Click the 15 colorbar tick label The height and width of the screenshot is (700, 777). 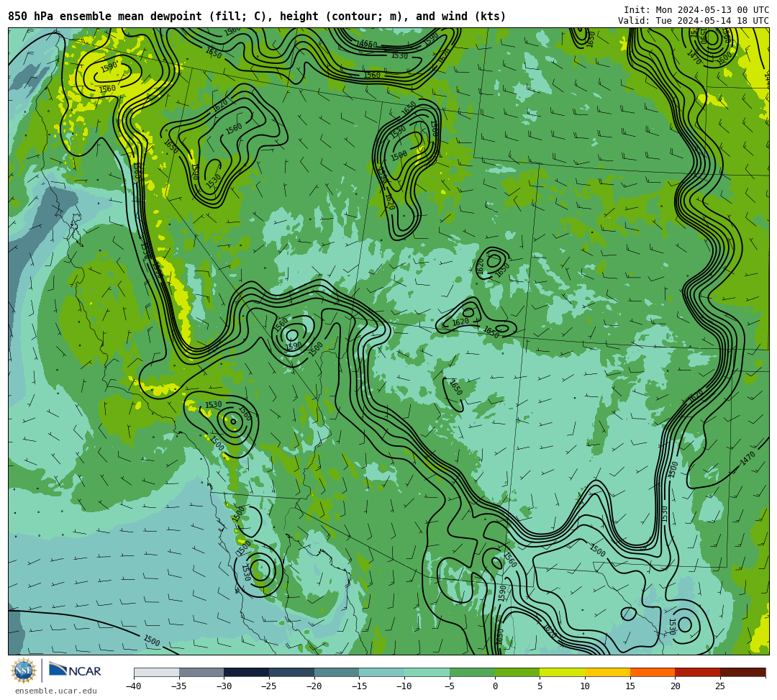pyautogui.click(x=630, y=686)
